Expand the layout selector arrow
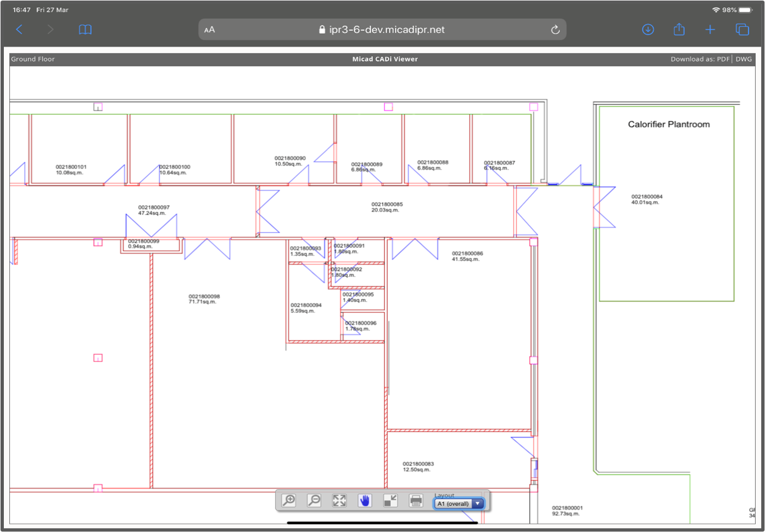The width and height of the screenshot is (765, 532). tap(477, 503)
